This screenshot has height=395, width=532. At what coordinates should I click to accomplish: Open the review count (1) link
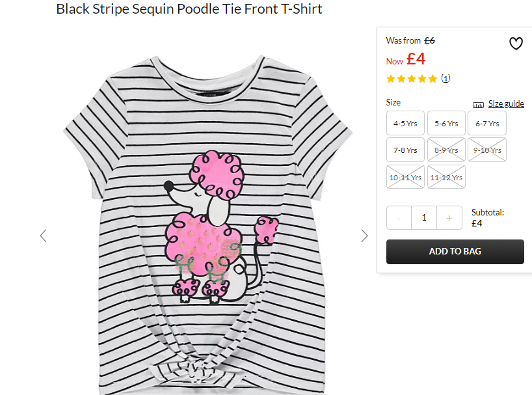pyautogui.click(x=446, y=78)
